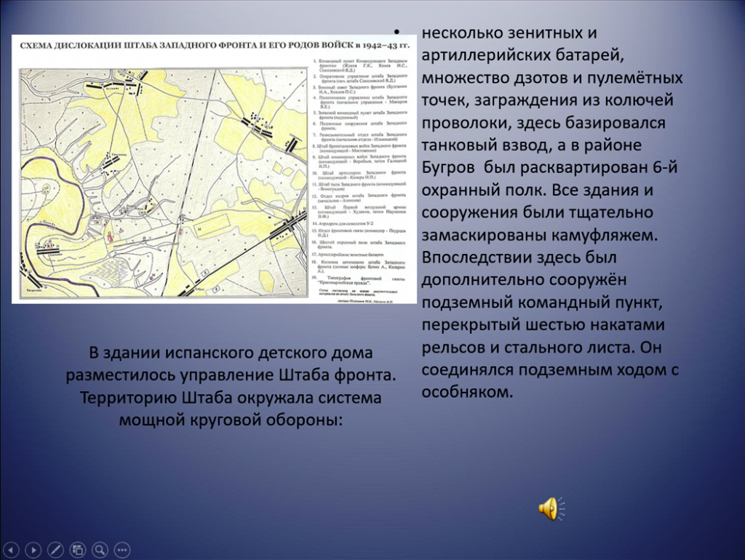Advance to the next slide
The height and width of the screenshot is (560, 745).
point(34,549)
